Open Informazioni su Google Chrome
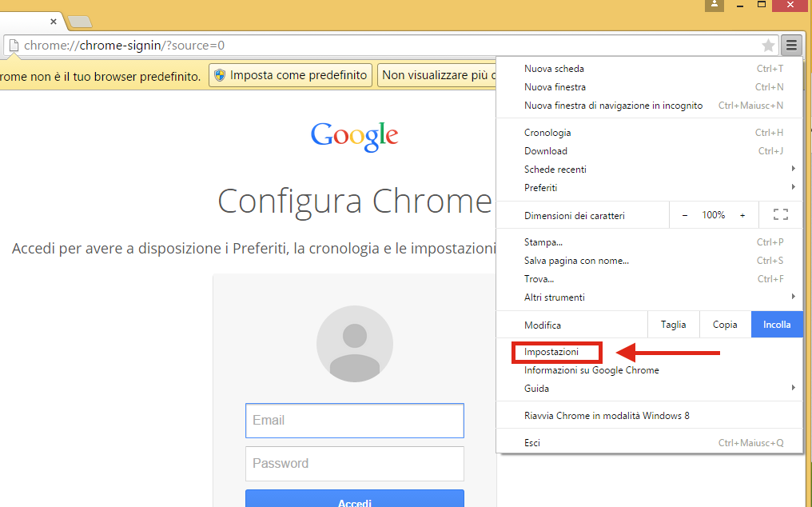 point(650,370)
